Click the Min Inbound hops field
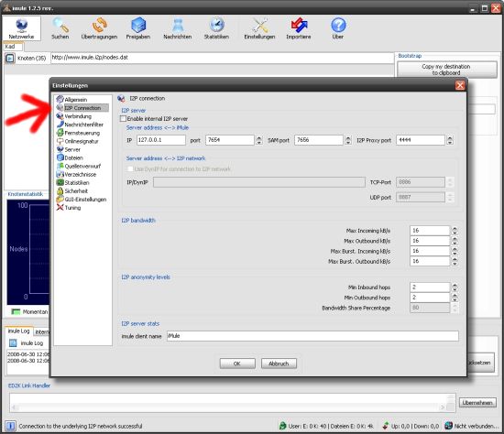The width and height of the screenshot is (504, 434). point(430,288)
